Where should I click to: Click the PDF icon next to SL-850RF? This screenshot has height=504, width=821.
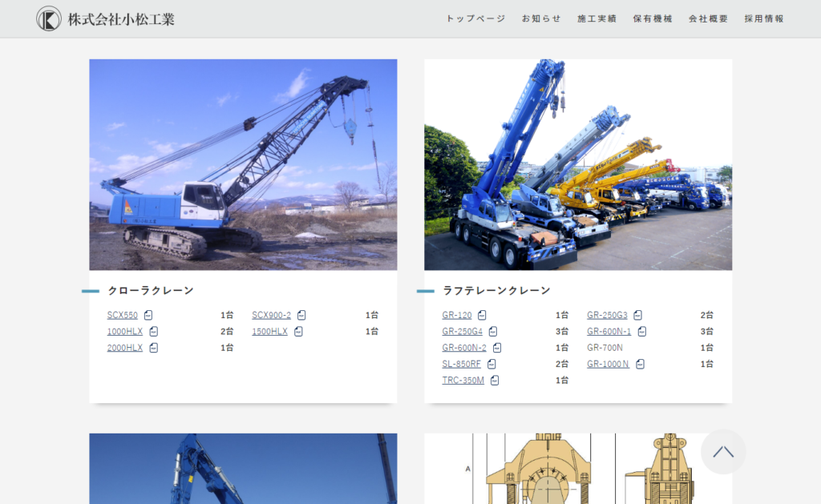click(491, 364)
